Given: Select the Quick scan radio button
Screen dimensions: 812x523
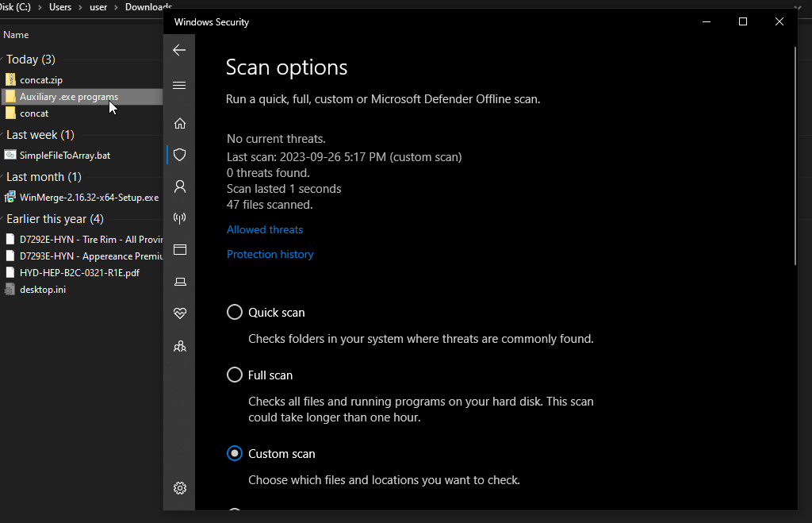Looking at the screenshot, I should click(x=235, y=312).
